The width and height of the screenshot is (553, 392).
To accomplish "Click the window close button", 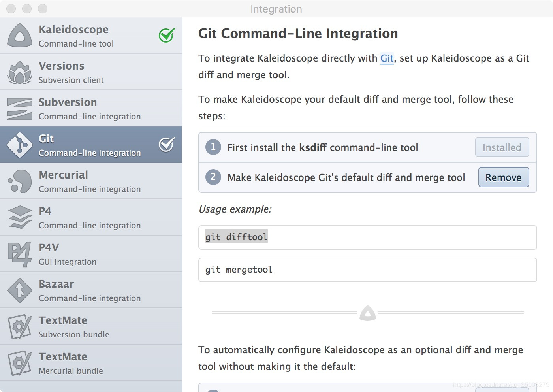I will click(x=11, y=9).
